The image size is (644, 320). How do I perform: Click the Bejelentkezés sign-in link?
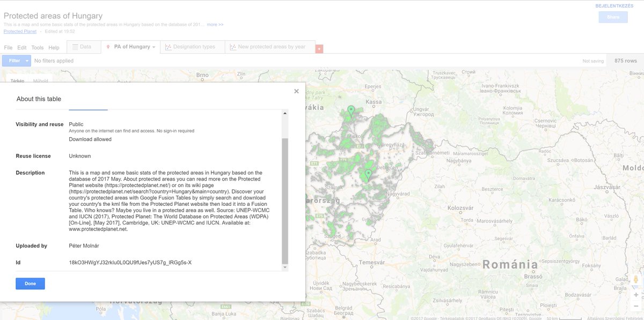[614, 6]
